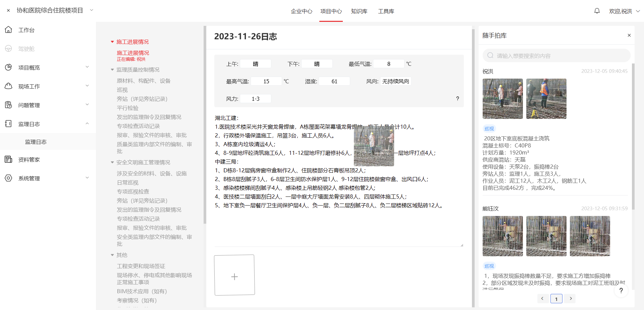Viewport: 644px width, 310px height.
Task: Click the 问题管理 icon
Action: tap(9, 105)
